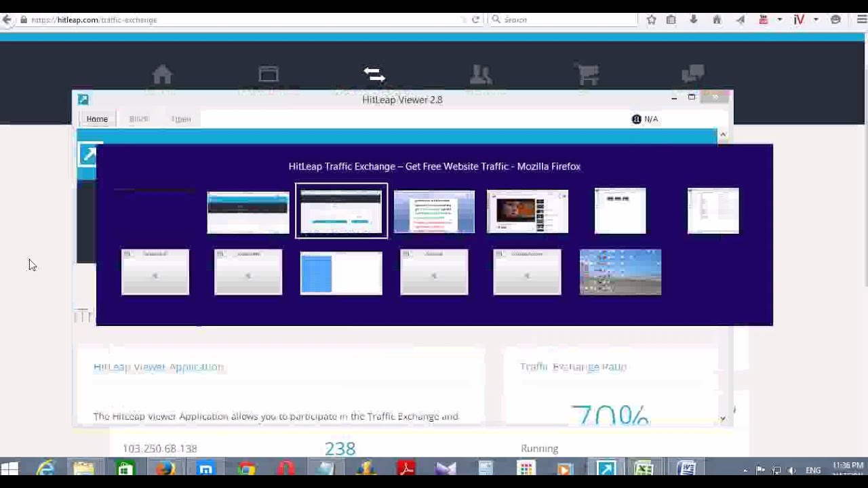Image resolution: width=868 pixels, height=488 pixels.
Task: Click the Running status text
Action: click(540, 449)
